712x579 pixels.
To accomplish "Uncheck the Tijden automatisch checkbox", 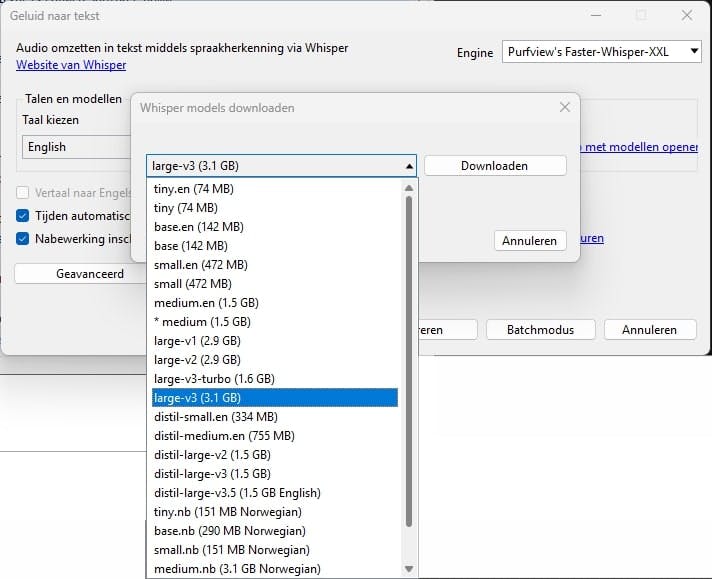I will point(23,216).
